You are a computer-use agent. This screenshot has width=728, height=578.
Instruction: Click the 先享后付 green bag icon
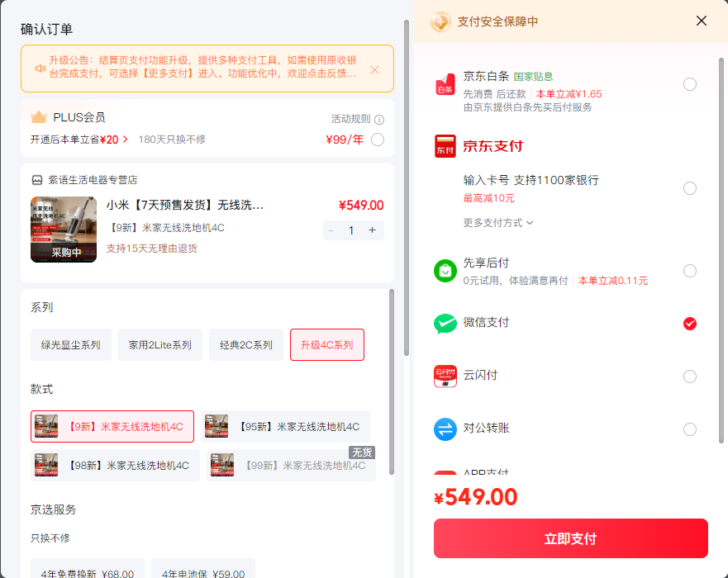445,271
